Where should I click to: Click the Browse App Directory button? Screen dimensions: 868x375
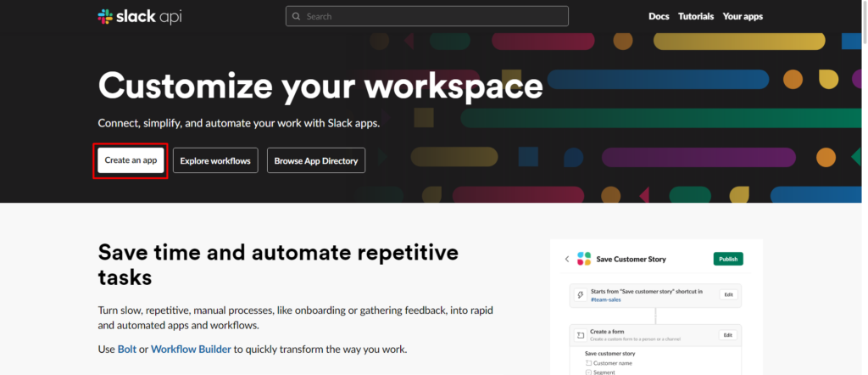click(316, 160)
